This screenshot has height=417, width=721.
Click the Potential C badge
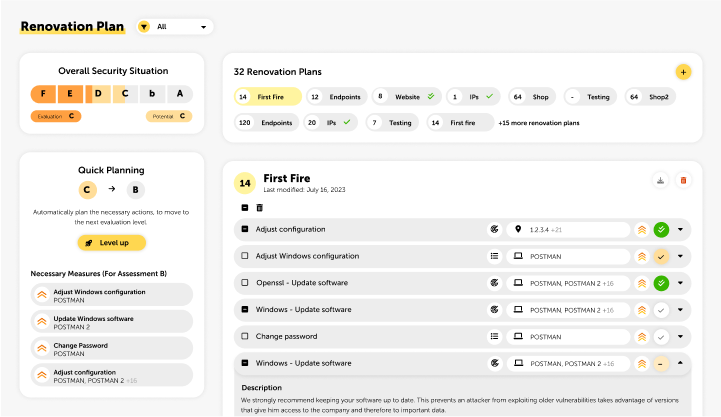(169, 116)
